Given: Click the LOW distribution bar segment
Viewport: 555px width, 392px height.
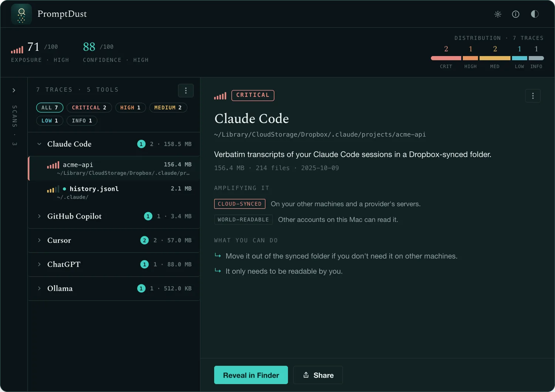Looking at the screenshot, I should tap(519, 58).
